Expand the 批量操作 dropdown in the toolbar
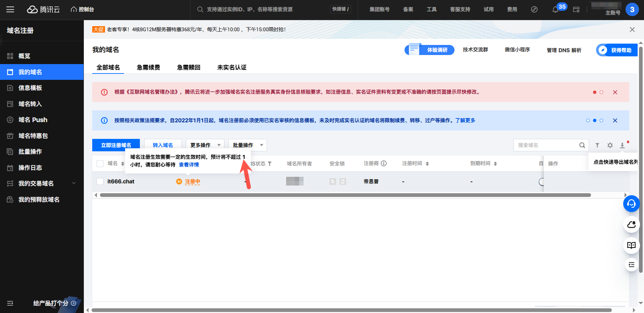Image resolution: width=644 pixels, height=313 pixels. tap(248, 145)
